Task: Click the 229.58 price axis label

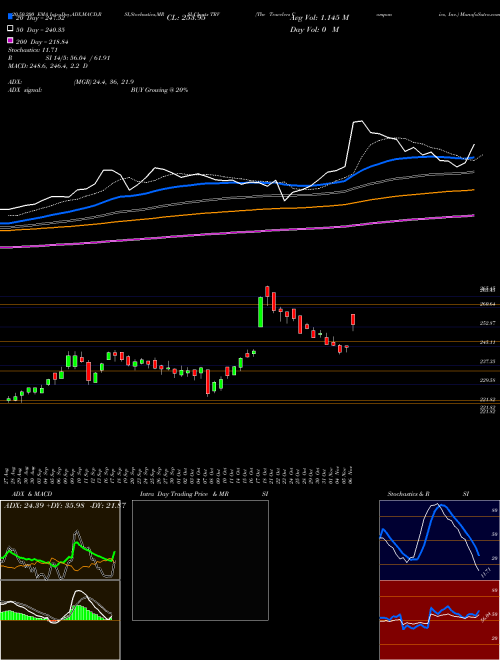Action: (x=488, y=381)
